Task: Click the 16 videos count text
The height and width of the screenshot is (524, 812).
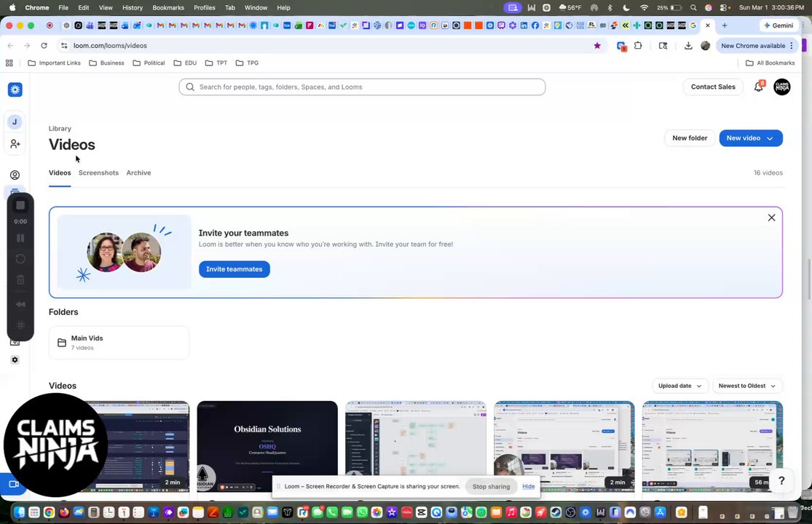Action: [x=768, y=172]
